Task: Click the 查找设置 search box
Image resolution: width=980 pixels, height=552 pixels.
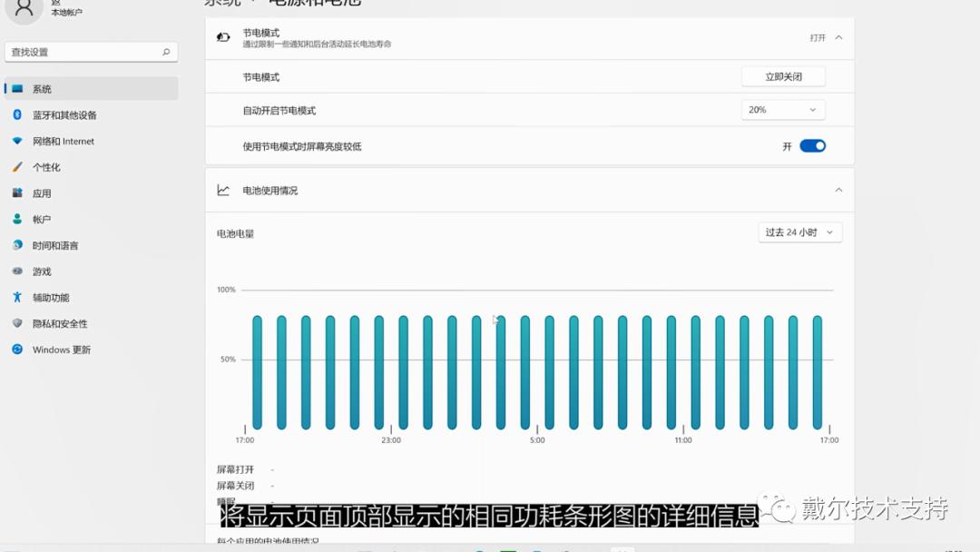Action: [91, 52]
